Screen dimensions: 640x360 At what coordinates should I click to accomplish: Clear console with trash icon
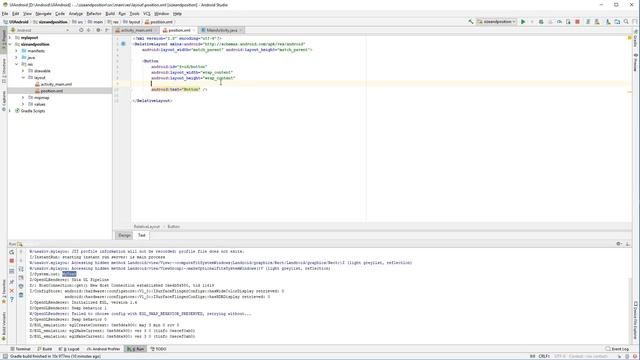(x=21, y=295)
